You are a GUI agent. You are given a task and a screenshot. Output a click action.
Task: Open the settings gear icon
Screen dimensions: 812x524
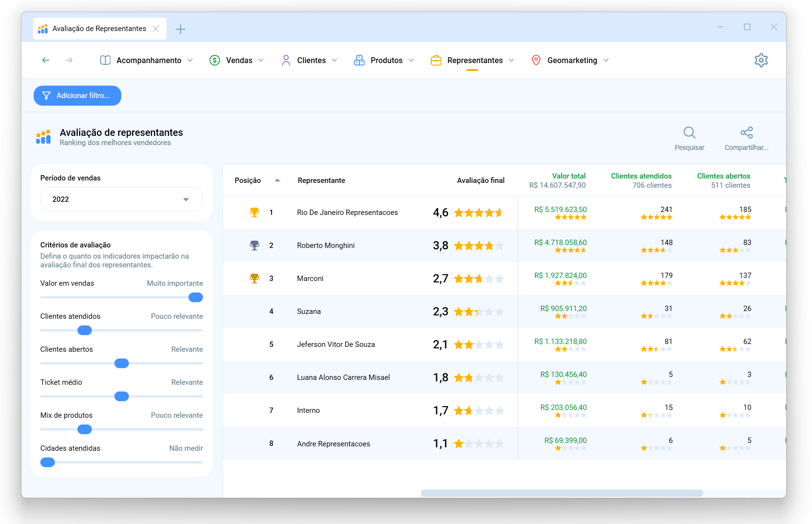(761, 60)
